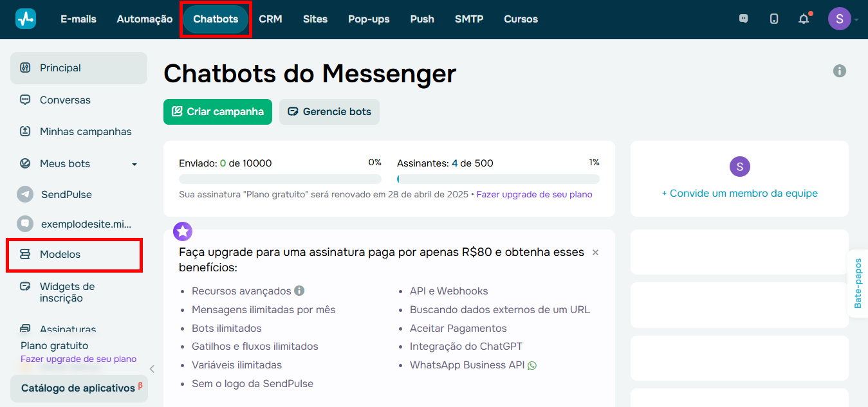Open the chat messages icon in header

(x=744, y=19)
